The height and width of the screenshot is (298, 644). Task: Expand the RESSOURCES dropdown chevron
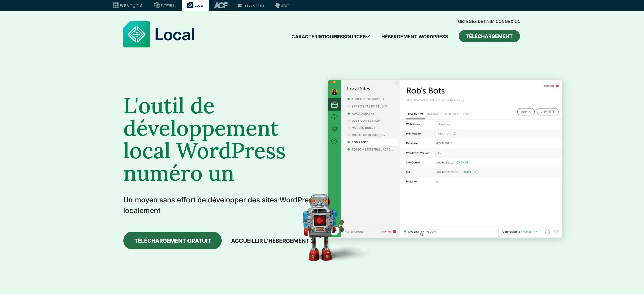[368, 37]
